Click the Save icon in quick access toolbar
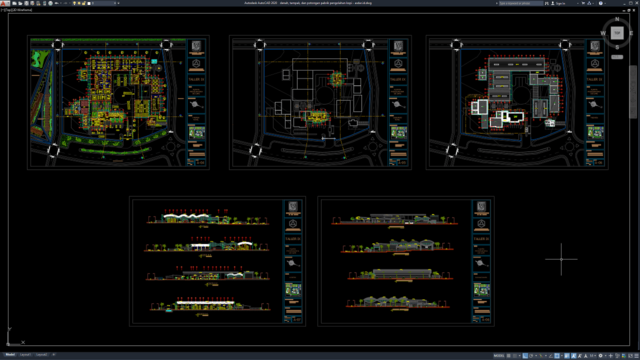640x360 pixels. 27,3
